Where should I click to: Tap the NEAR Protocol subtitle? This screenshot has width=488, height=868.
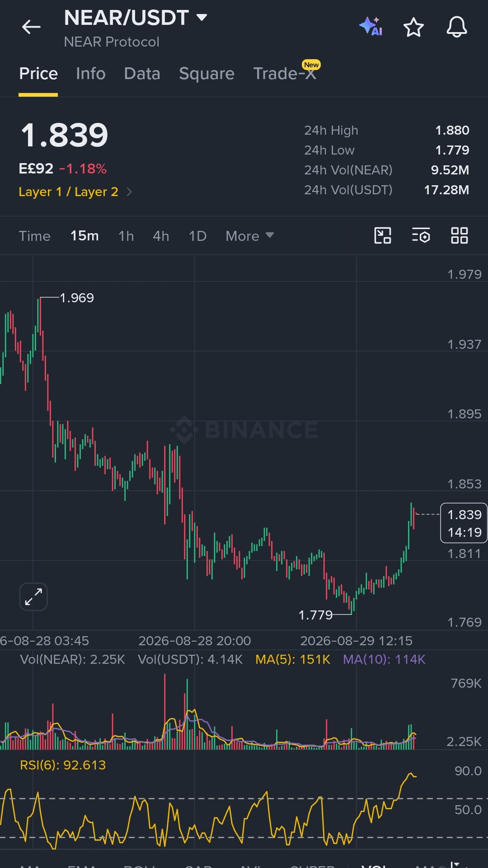tap(112, 42)
